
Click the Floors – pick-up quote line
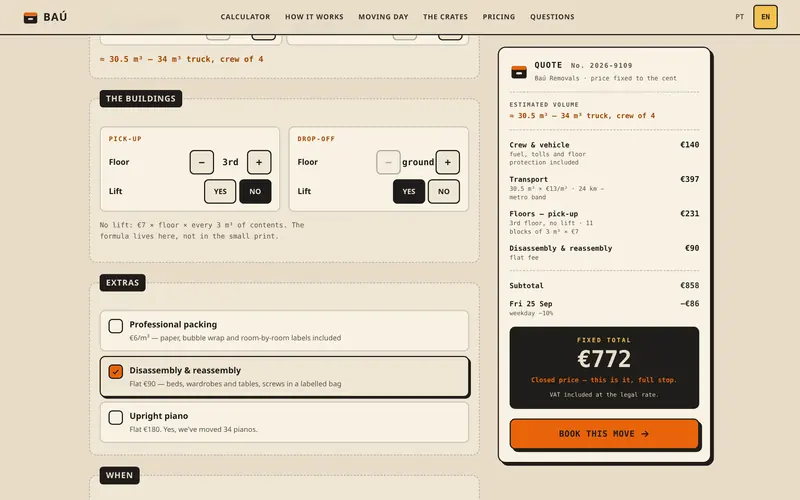point(604,222)
